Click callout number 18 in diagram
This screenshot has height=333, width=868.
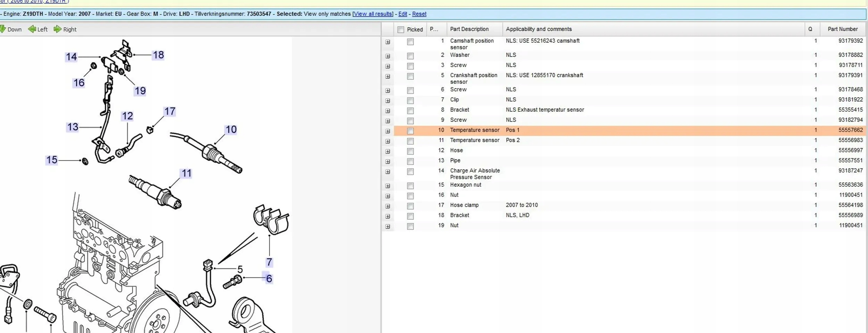point(158,55)
